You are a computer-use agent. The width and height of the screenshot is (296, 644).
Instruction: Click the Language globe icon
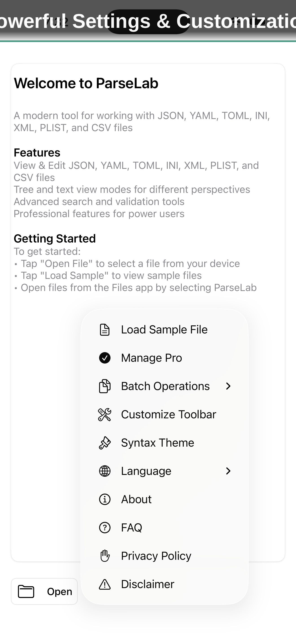point(104,471)
